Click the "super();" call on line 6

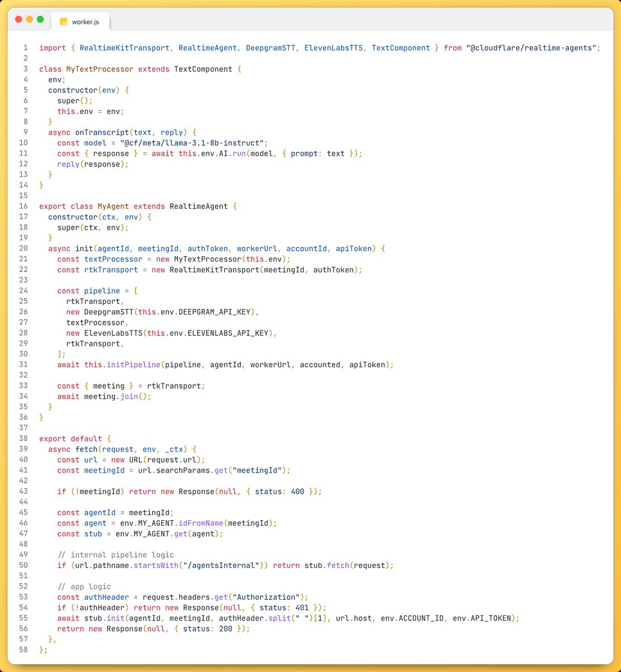[x=75, y=101]
